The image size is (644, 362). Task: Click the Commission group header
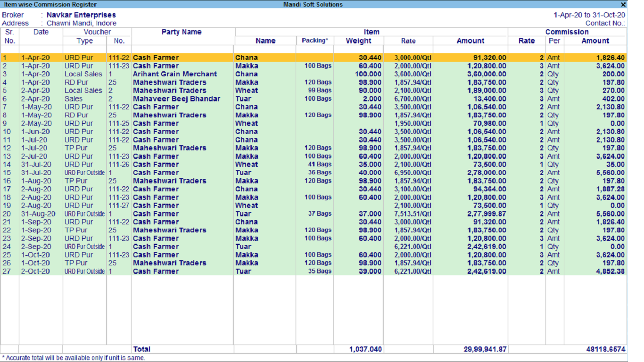click(567, 32)
